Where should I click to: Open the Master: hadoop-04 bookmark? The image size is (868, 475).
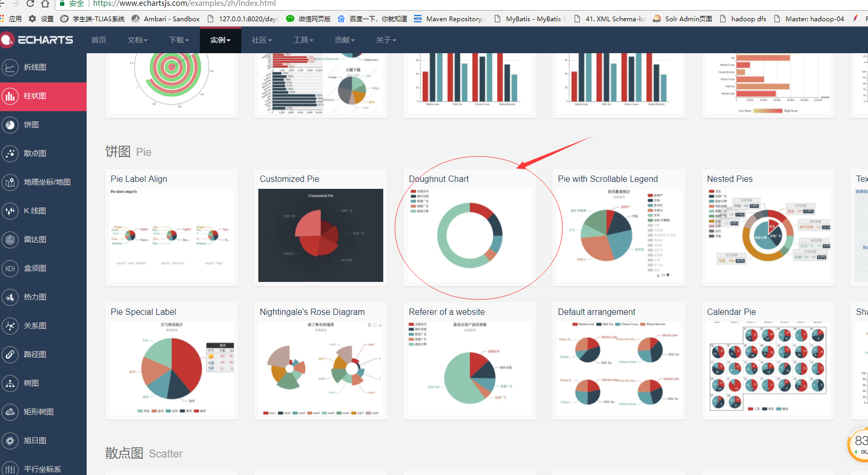[x=809, y=19]
